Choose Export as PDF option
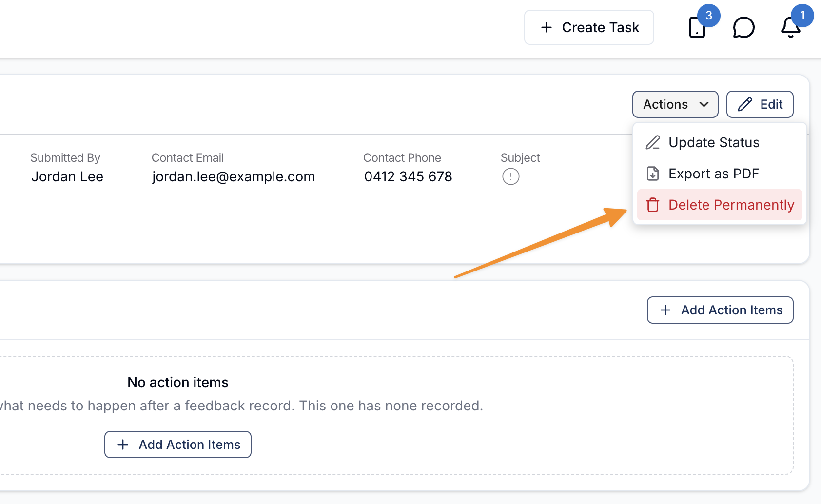 [x=720, y=174]
